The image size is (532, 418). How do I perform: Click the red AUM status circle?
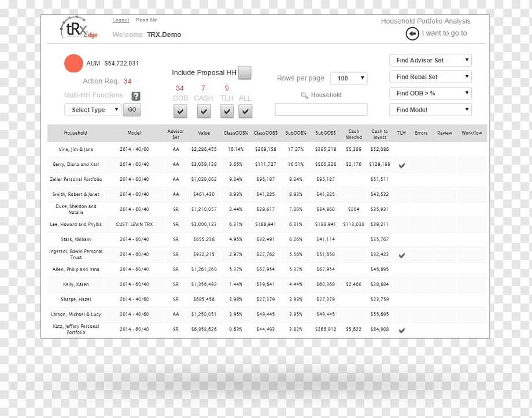pyautogui.click(x=73, y=64)
